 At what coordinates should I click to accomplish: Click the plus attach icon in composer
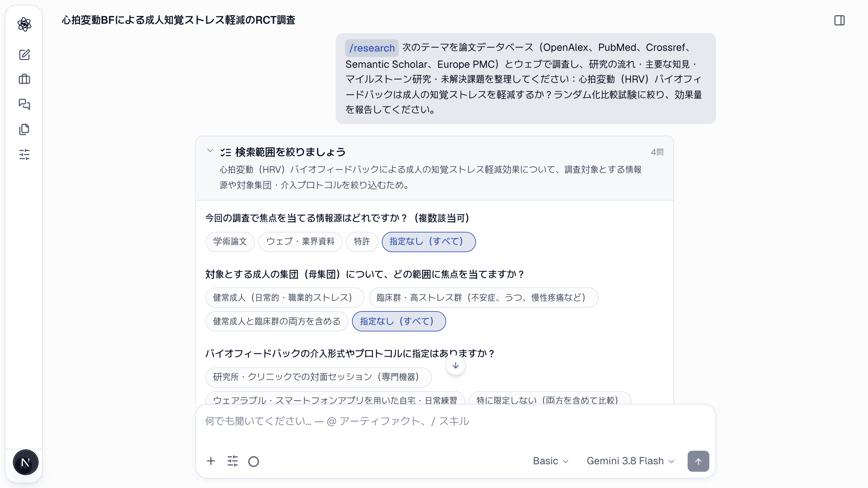coord(211,461)
